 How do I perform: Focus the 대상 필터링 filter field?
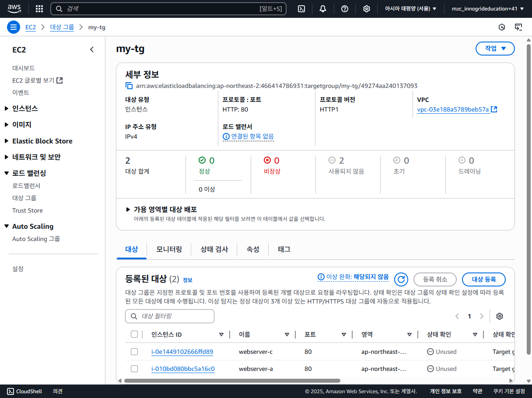(x=170, y=316)
